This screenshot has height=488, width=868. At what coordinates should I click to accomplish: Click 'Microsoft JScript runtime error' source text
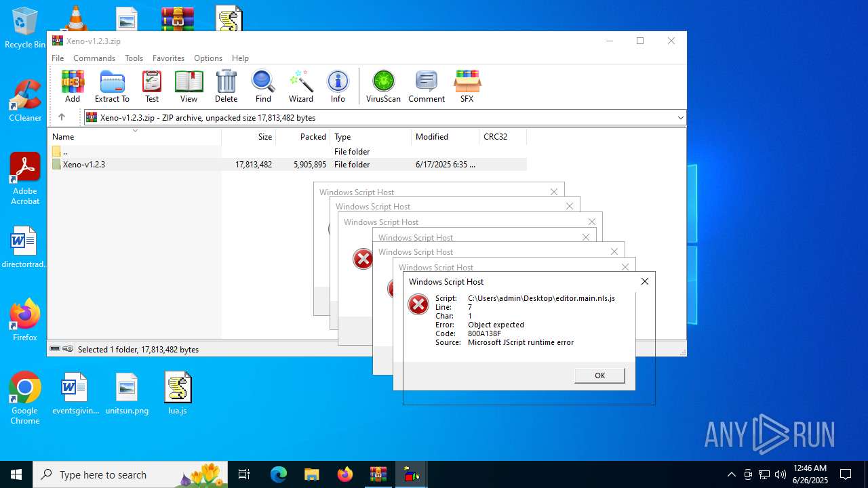point(521,342)
